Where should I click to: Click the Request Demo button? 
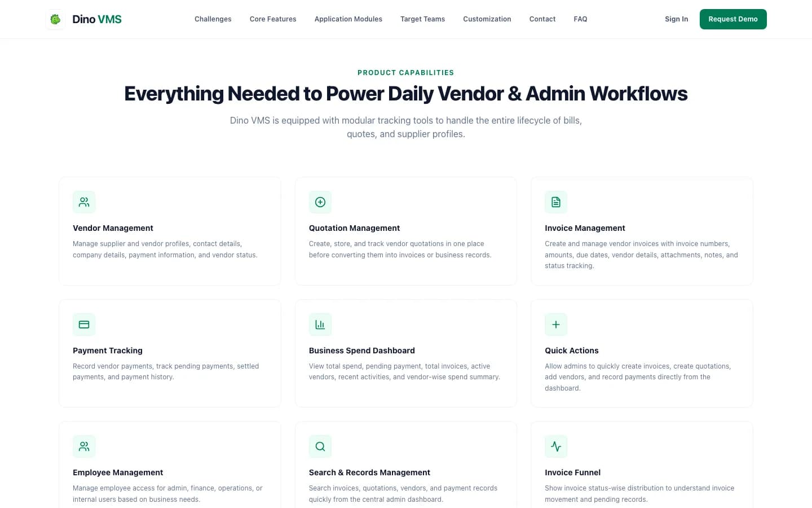[733, 19]
